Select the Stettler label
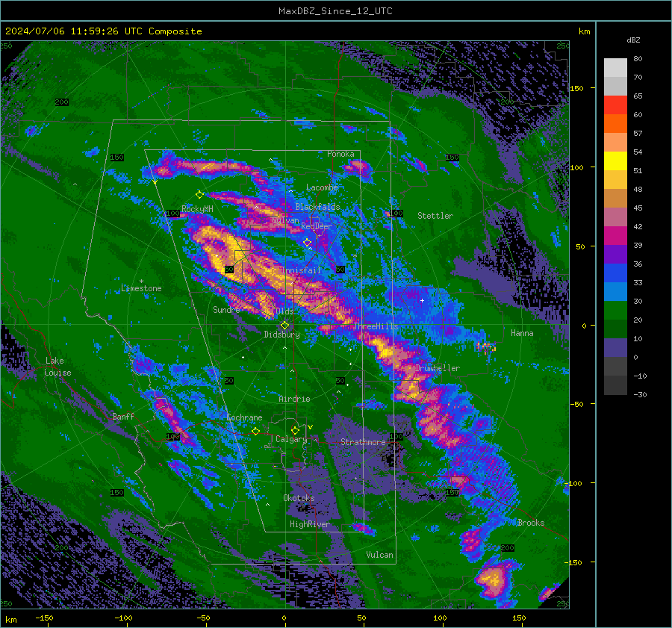The width and height of the screenshot is (672, 628). pos(435,216)
